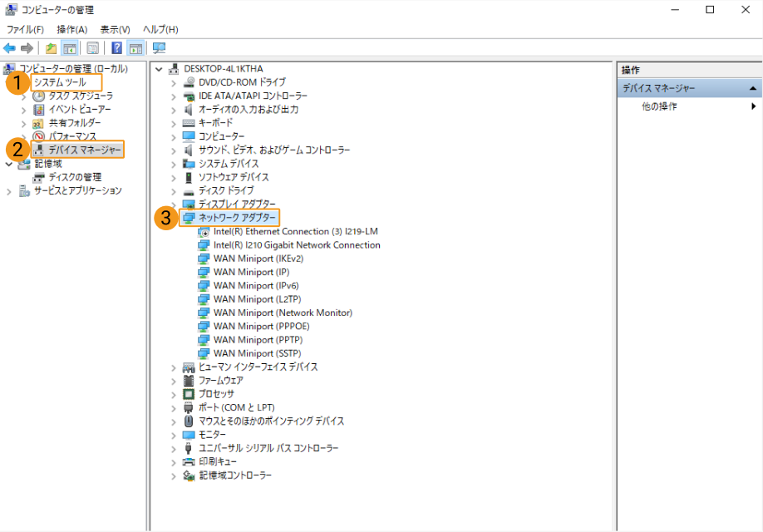Click the Up one level folder icon
This screenshot has height=532, width=763.
point(51,48)
